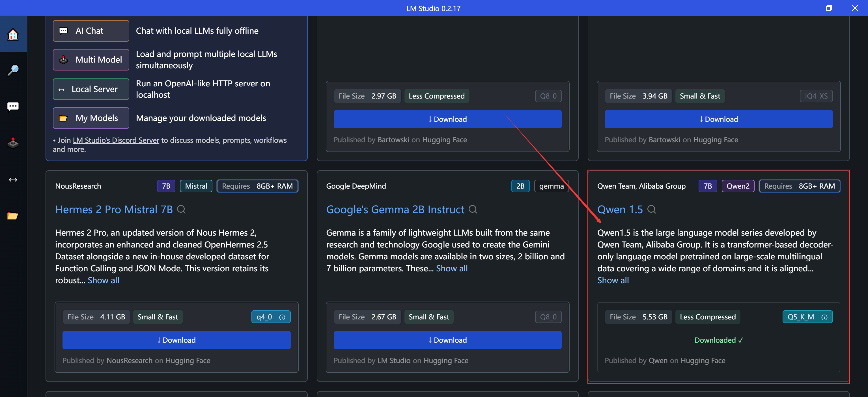This screenshot has width=868, height=397.
Task: Download the 3.94 GB IQ4_XS model
Action: (718, 119)
